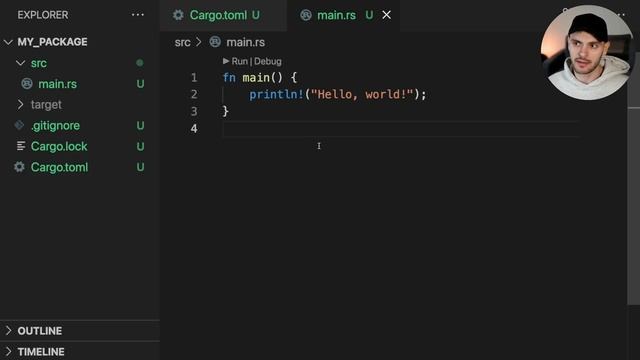Click Debug code lens above main function
Viewport: 640px width, 360px height.
(268, 61)
